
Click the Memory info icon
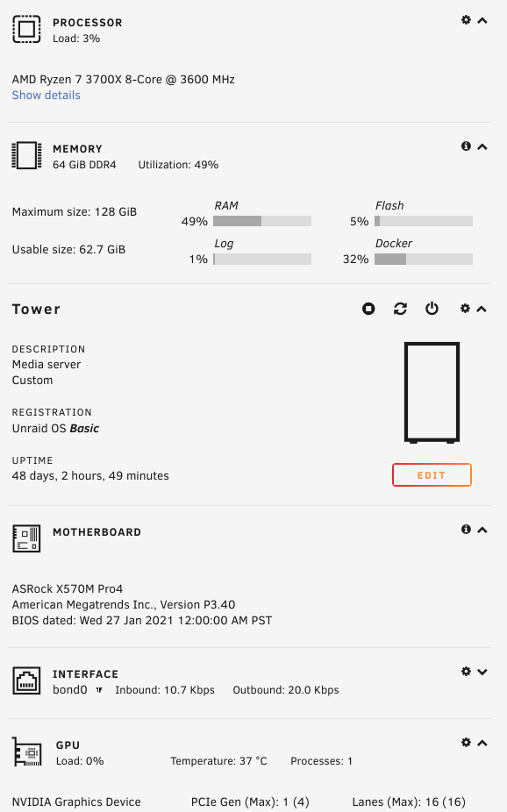pyautogui.click(x=466, y=146)
